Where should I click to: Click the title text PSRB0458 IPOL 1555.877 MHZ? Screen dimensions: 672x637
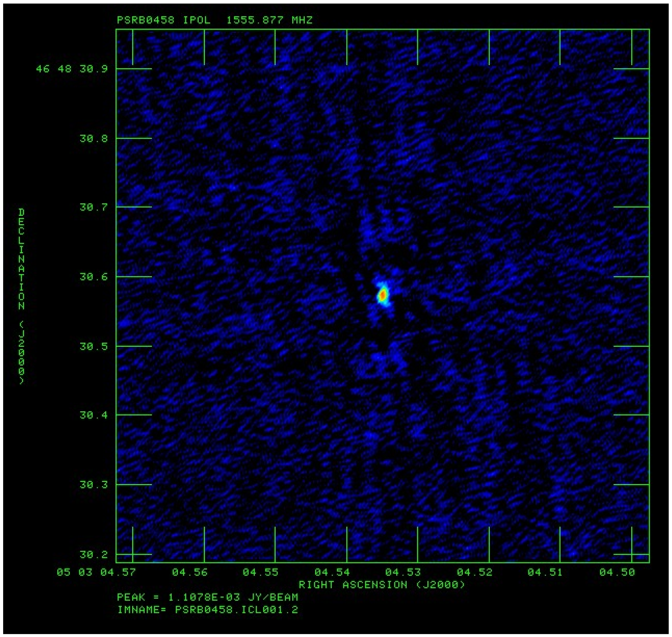214,20
